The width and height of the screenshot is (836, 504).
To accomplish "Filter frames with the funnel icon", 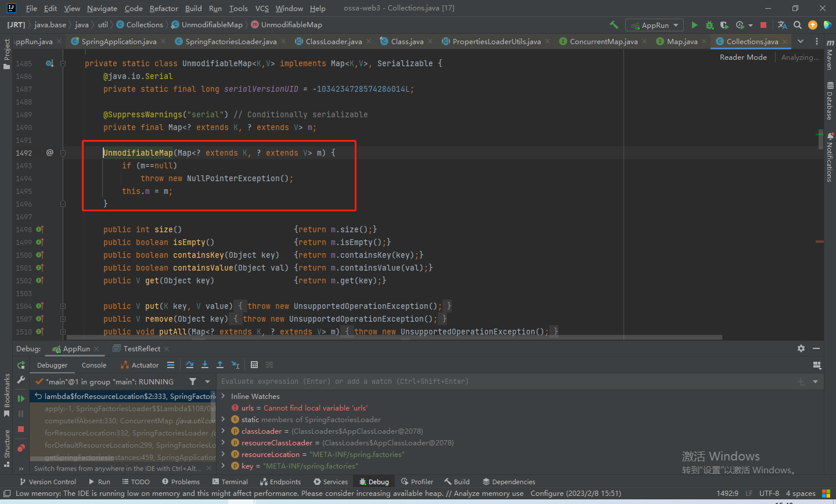I will point(193,381).
